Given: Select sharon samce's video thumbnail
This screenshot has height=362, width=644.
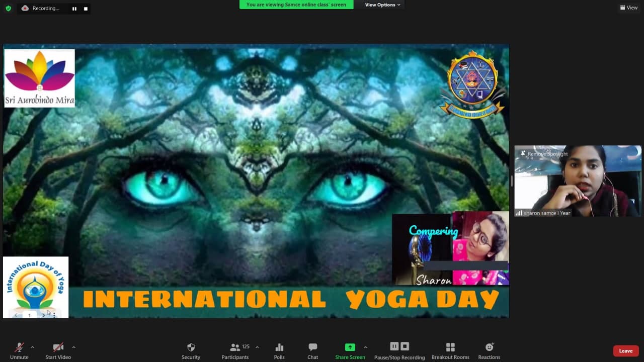Looking at the screenshot, I should 578,181.
